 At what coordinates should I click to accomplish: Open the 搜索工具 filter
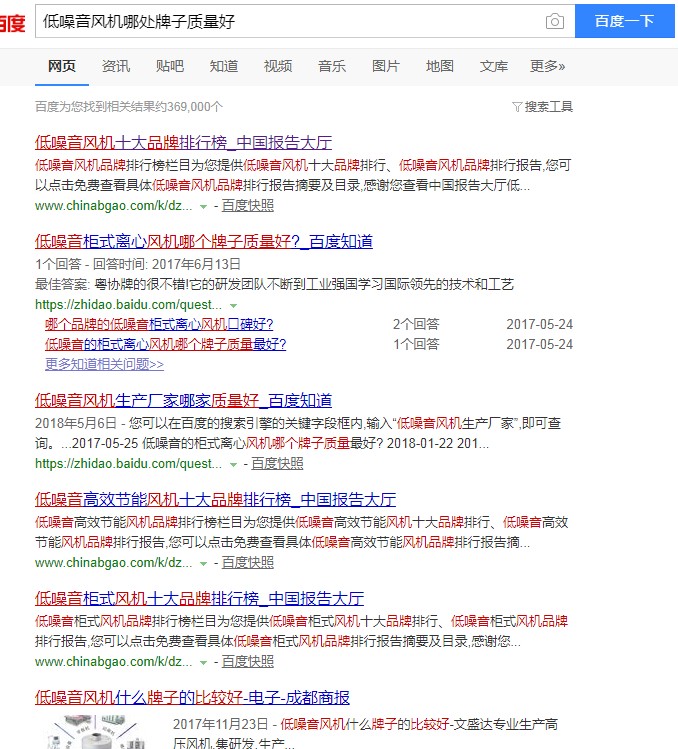coord(542,107)
